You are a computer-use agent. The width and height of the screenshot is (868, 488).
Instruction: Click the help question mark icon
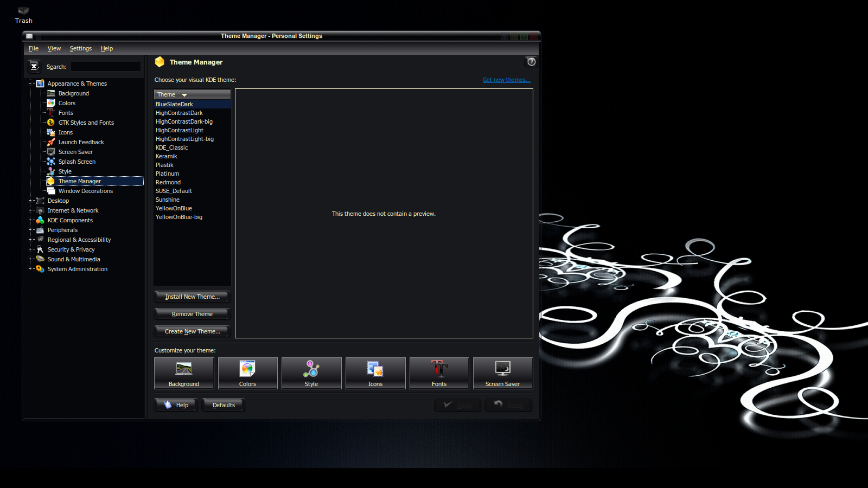(531, 62)
